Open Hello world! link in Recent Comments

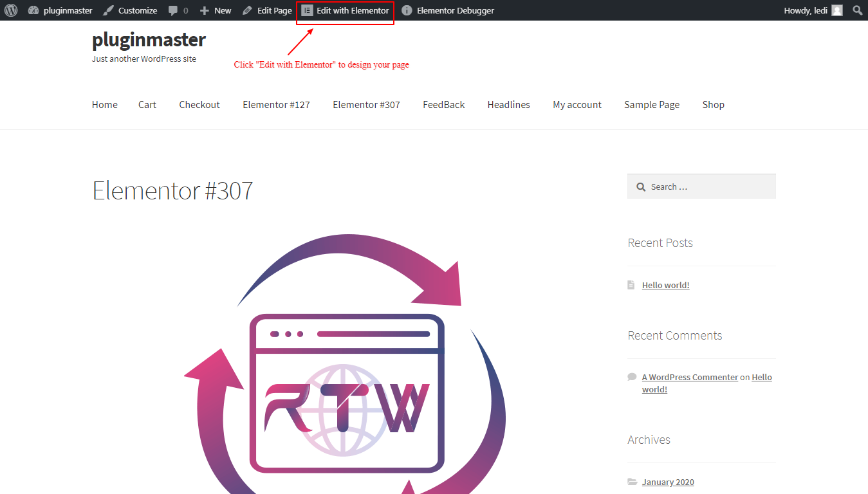click(762, 377)
